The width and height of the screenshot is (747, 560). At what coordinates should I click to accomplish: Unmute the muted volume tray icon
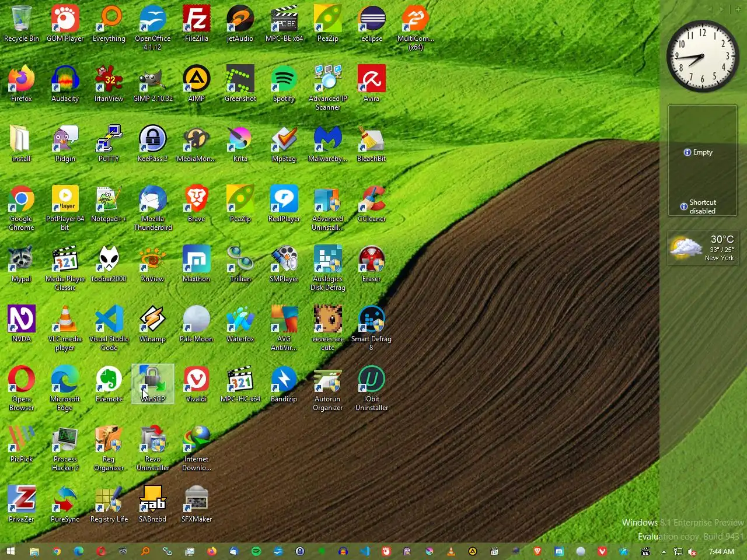coord(692,551)
